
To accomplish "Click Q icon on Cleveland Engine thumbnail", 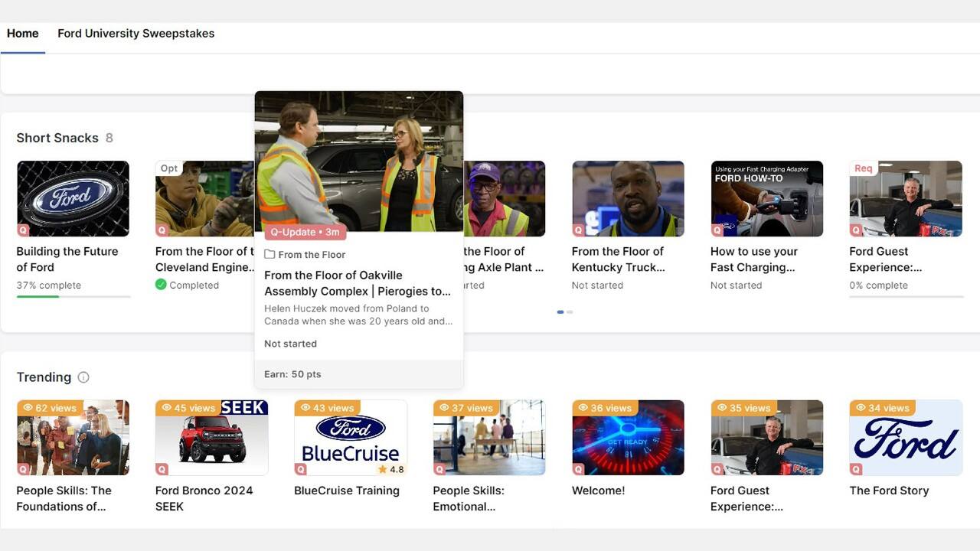I will 162,230.
